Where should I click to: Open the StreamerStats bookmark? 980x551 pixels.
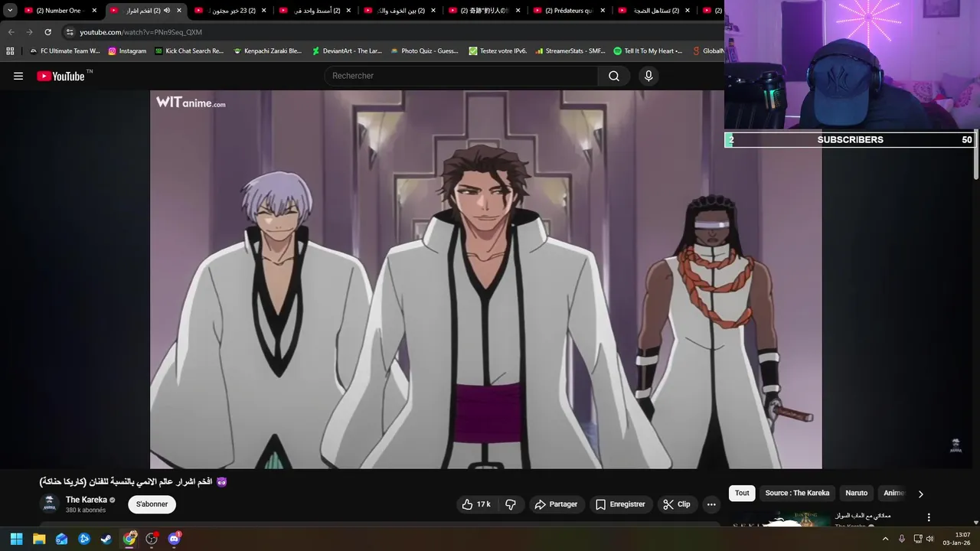tap(570, 51)
